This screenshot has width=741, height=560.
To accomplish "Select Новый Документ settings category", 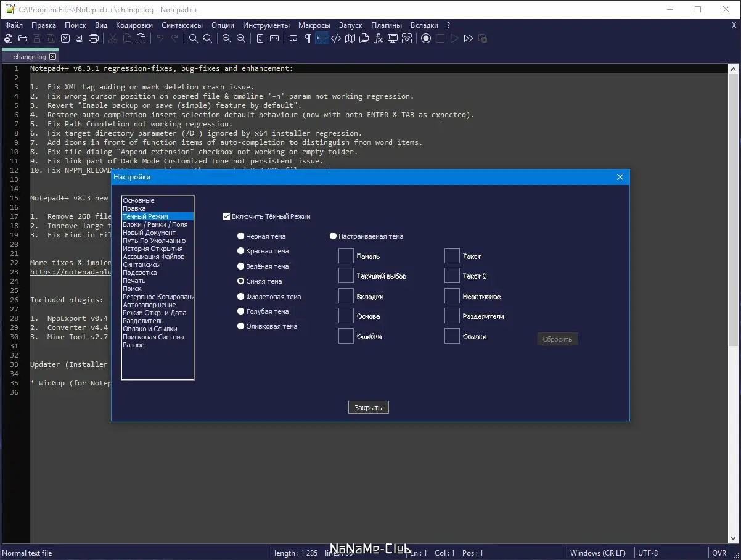I will (158, 233).
